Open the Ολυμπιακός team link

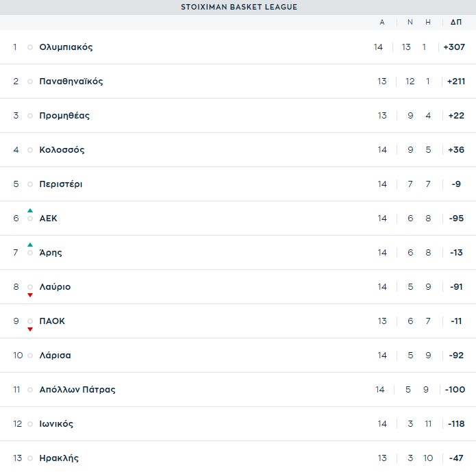(x=66, y=47)
